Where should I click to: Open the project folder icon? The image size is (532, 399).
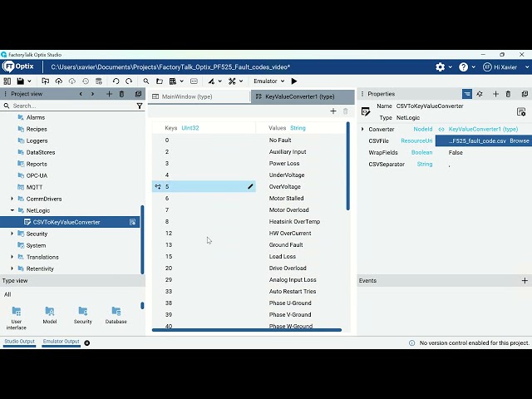click(x=160, y=81)
